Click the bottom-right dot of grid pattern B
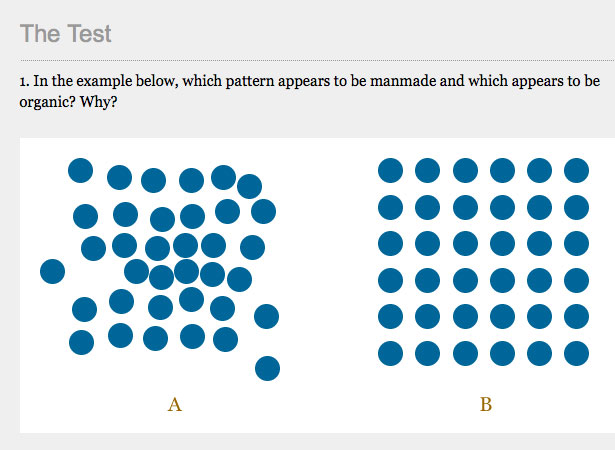Image resolution: width=615 pixels, height=450 pixels. click(x=576, y=353)
